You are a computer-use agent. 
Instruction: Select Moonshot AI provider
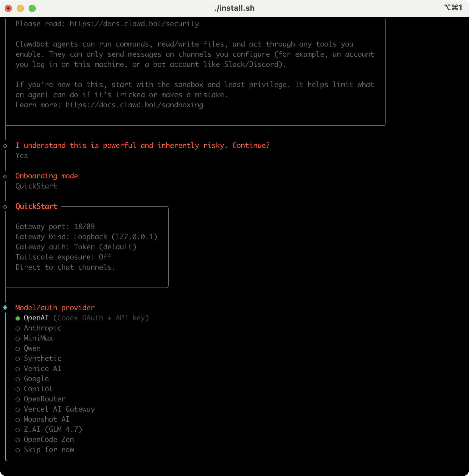46,419
